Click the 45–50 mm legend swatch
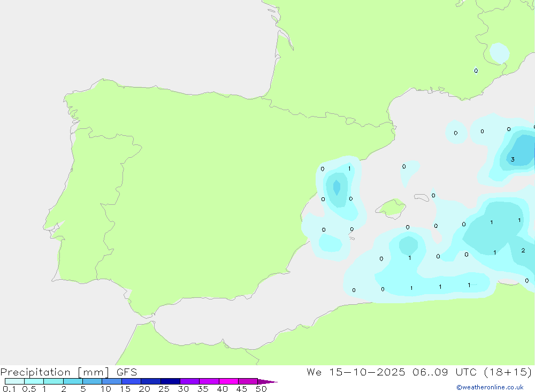This screenshot has height=392, width=535. [248, 381]
